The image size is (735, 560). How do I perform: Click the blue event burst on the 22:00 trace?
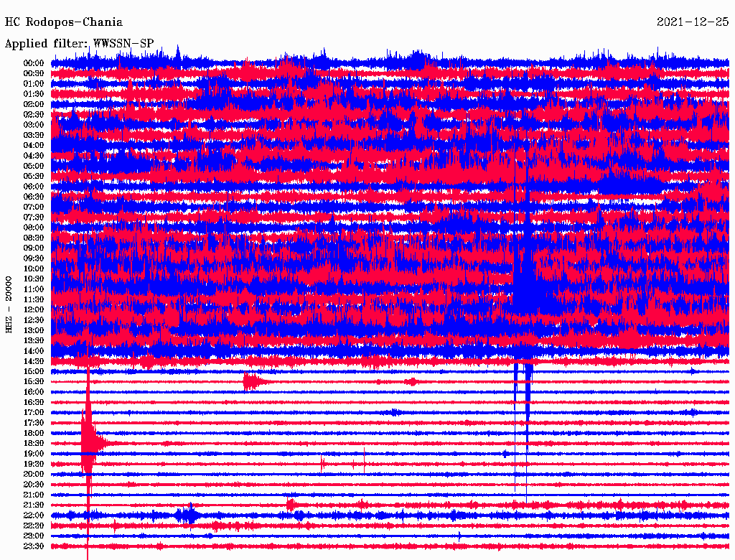[x=188, y=515]
